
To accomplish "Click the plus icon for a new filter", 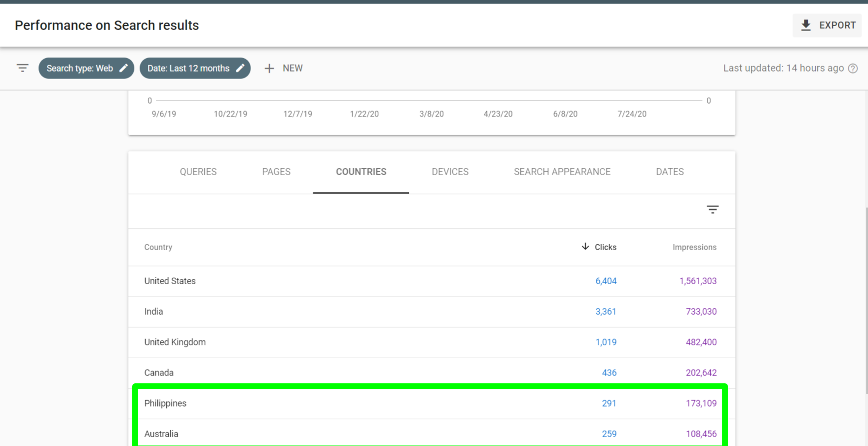I will [269, 69].
